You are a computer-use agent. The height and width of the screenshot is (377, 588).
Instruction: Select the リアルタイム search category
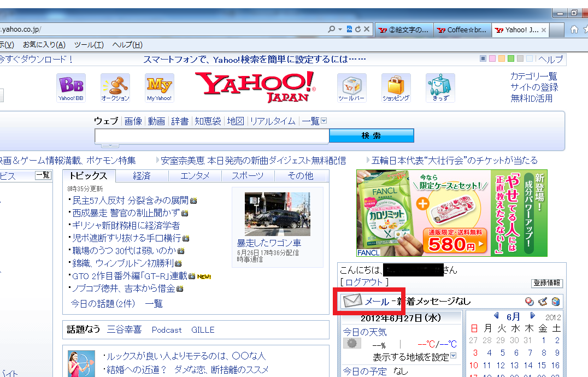click(x=273, y=121)
